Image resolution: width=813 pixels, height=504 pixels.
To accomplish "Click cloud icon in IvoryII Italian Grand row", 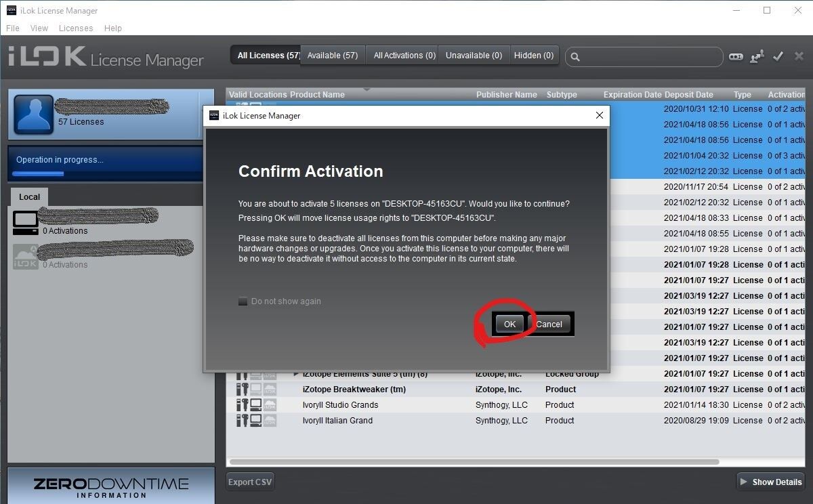I will (270, 421).
